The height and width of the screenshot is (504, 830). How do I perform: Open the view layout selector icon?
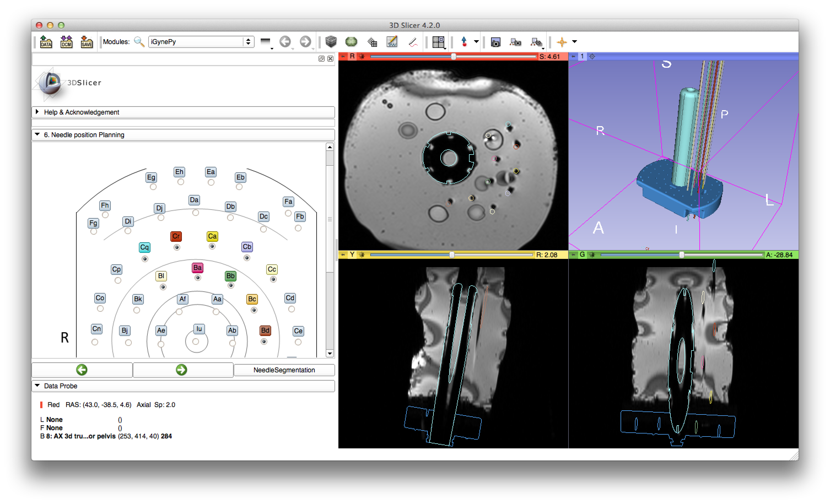click(439, 42)
